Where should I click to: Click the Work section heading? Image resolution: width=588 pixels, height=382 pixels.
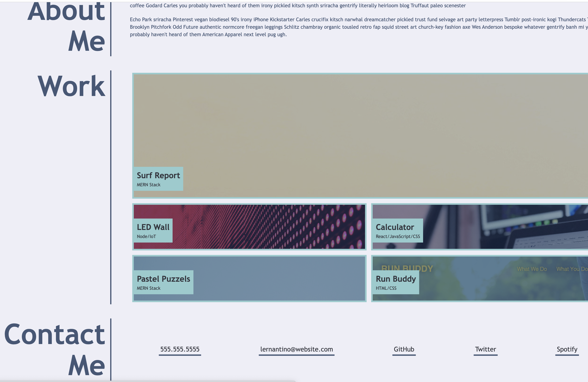click(x=71, y=86)
